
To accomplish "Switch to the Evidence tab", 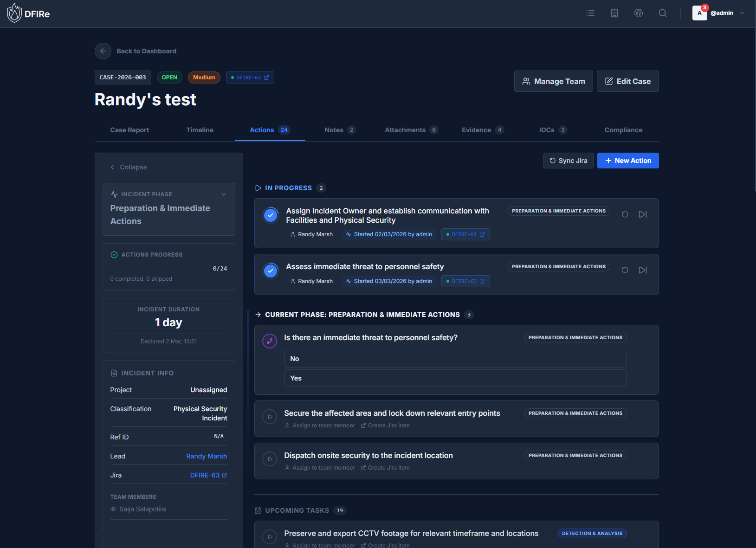I will click(x=476, y=130).
